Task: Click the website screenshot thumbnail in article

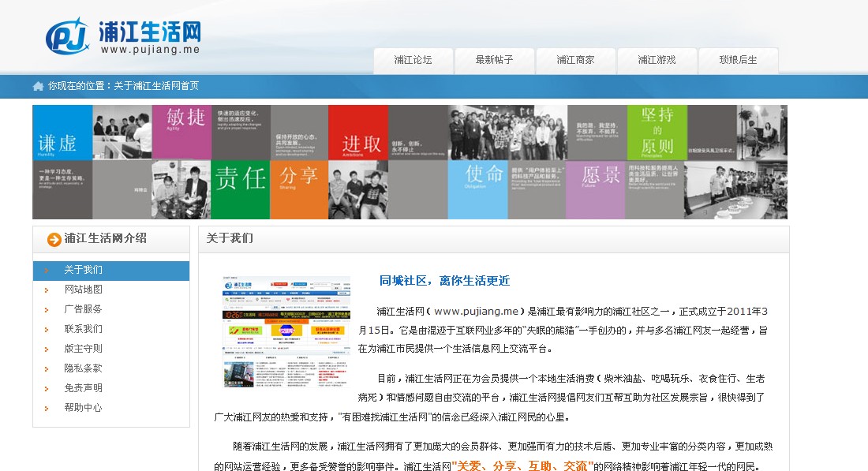Action: click(x=286, y=331)
